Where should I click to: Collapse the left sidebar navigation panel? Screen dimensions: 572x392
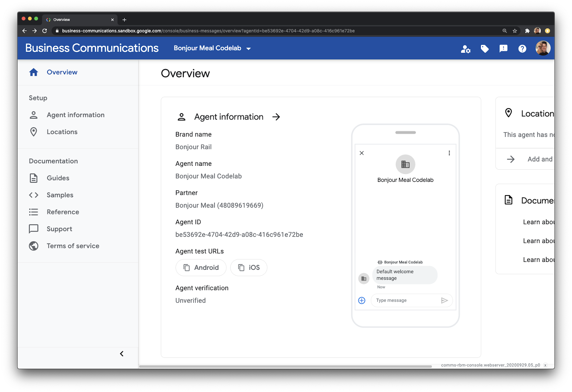122,354
